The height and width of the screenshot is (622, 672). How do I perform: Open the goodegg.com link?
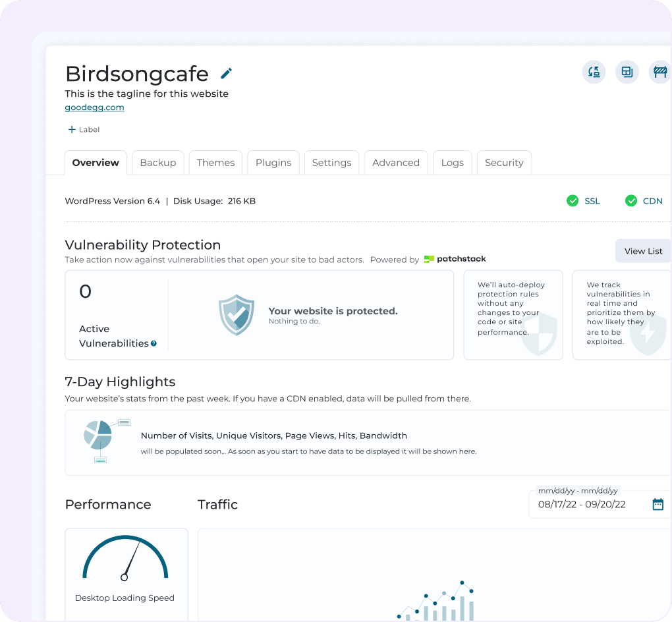[x=94, y=107]
